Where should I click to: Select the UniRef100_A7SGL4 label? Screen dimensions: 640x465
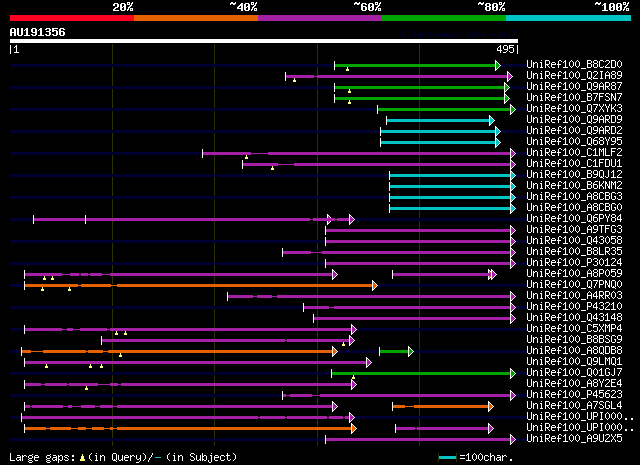pyautogui.click(x=574, y=406)
